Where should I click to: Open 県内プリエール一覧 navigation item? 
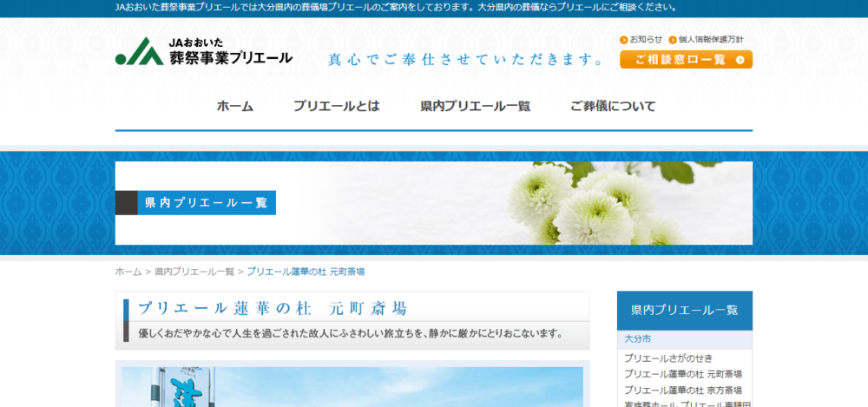tap(476, 107)
